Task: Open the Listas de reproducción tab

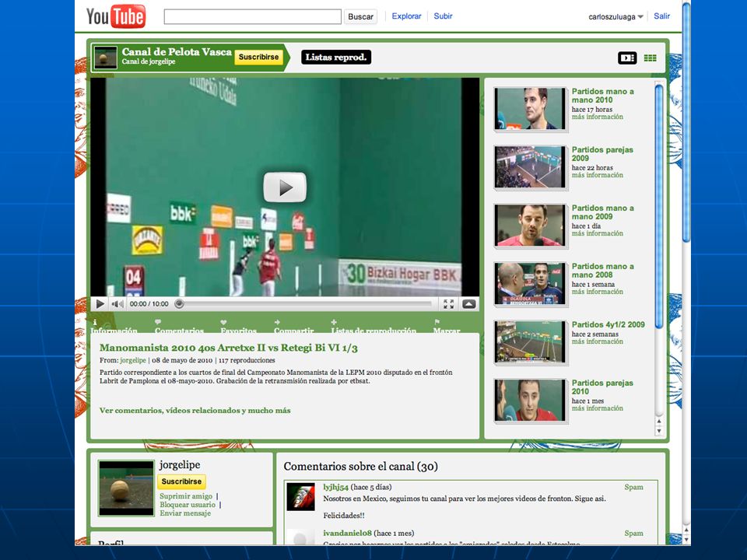Action: point(373,327)
